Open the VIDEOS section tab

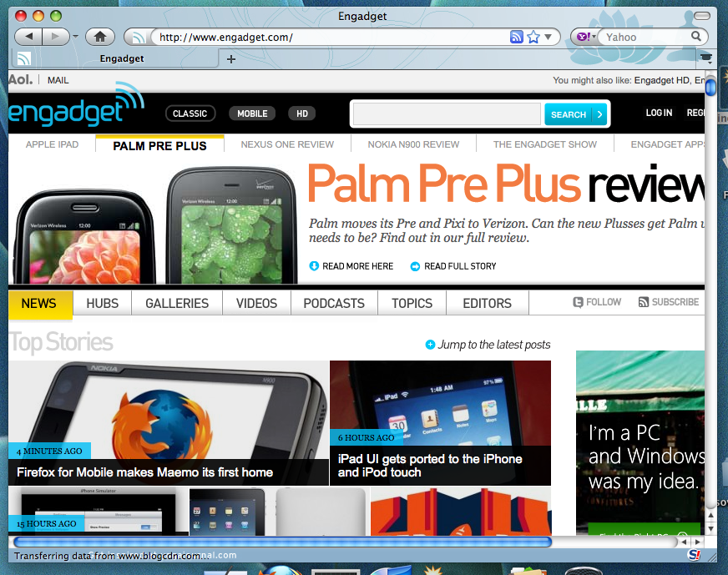(256, 304)
